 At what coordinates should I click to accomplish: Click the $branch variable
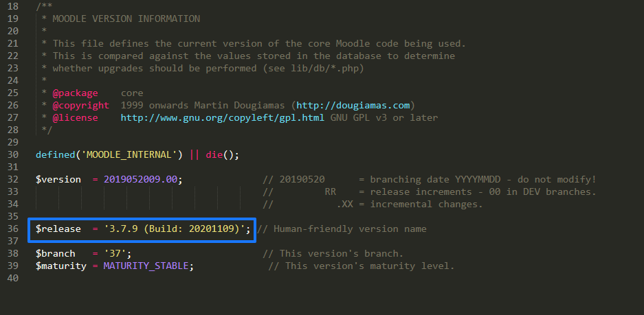(x=56, y=253)
